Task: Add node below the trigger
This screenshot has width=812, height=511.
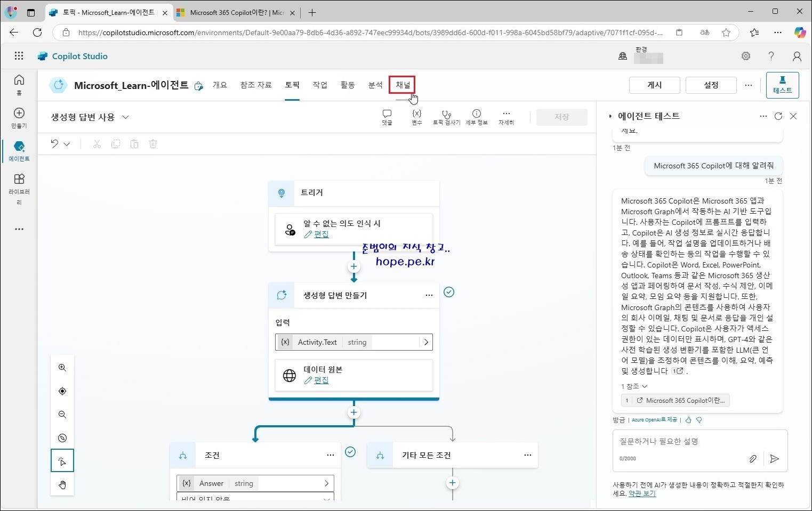Action: 353,266
